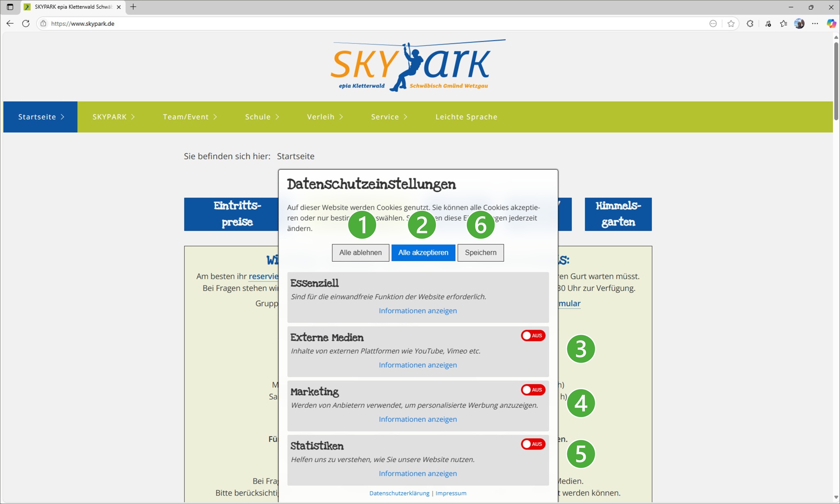Viewport: 840px width, 504px height.
Task: Click the browser back arrow icon
Action: tap(10, 23)
